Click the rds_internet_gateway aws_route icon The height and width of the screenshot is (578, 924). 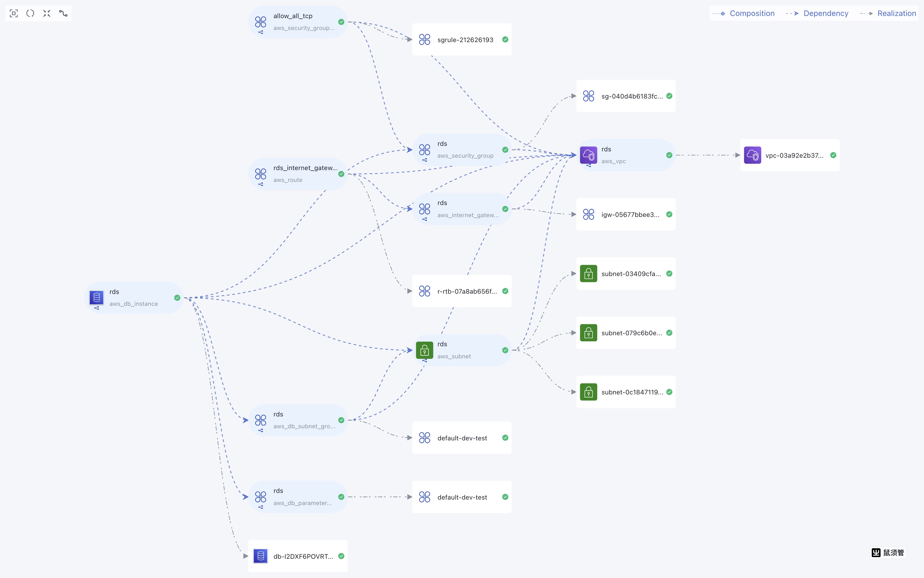[x=260, y=174]
